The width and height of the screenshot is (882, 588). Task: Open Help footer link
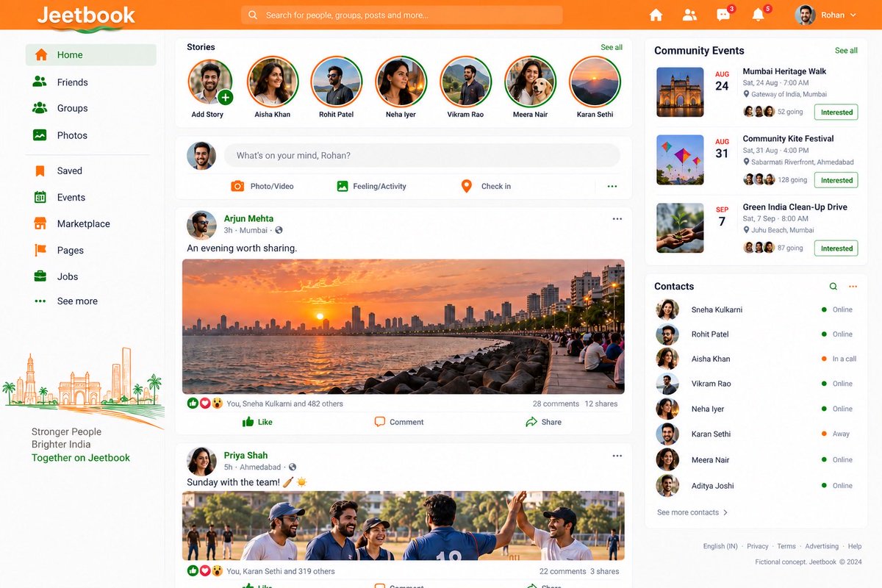coord(855,546)
